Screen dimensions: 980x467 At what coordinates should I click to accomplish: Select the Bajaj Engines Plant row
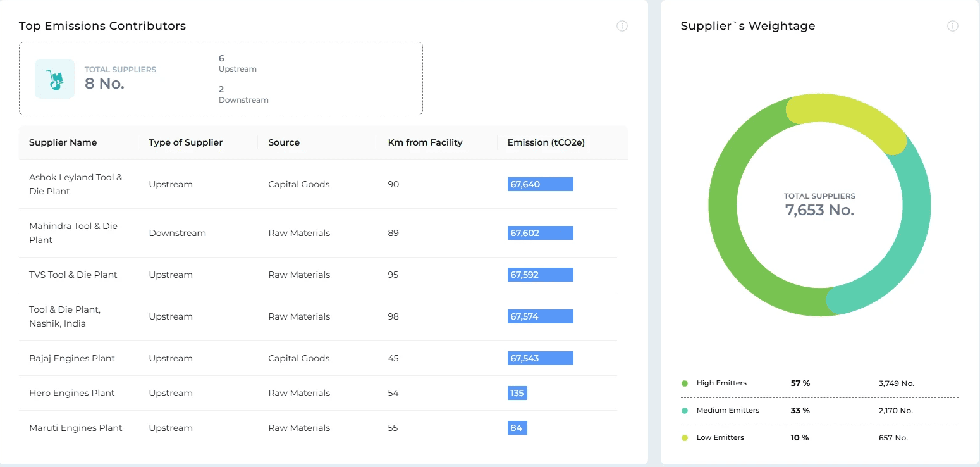[x=72, y=358]
